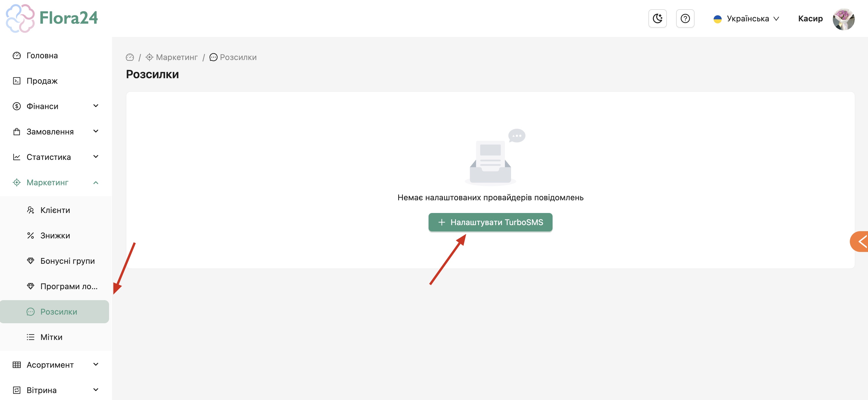Click the breadcrumb home dashboard icon
This screenshot has width=868, height=400.
click(x=130, y=57)
